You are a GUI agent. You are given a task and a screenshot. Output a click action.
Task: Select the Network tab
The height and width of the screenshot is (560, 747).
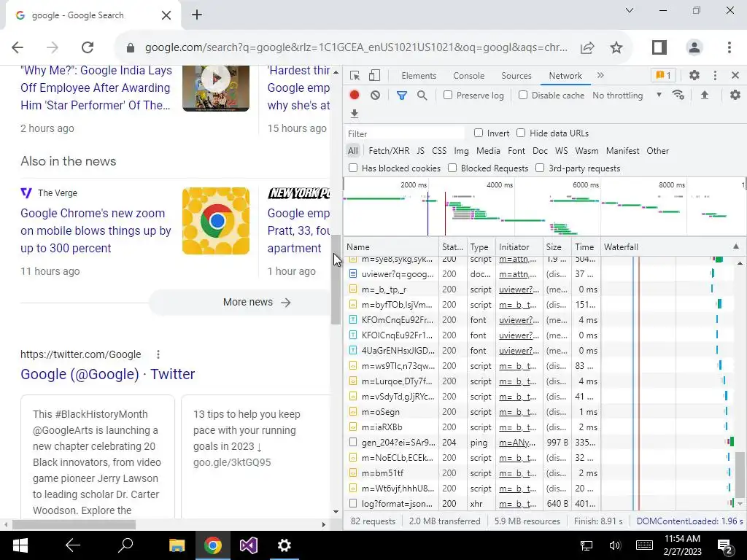(x=565, y=75)
